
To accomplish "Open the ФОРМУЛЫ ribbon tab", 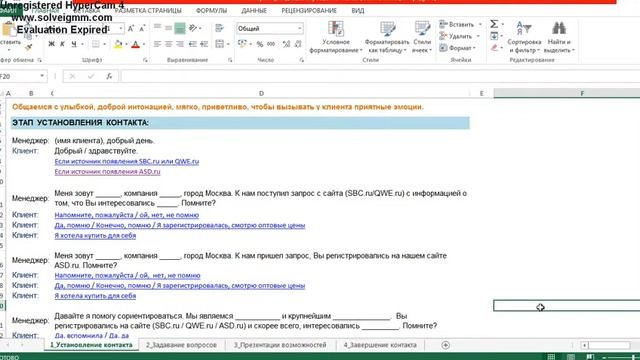I will click(211, 11).
